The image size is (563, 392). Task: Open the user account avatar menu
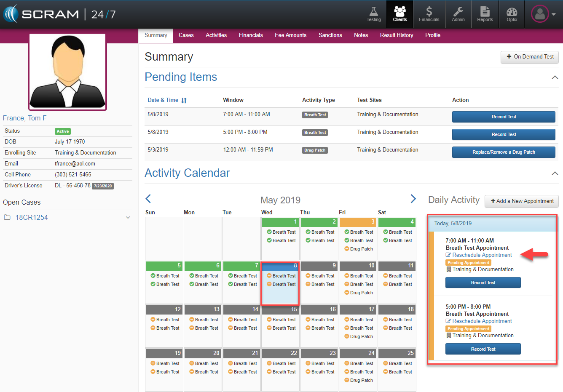click(x=543, y=14)
